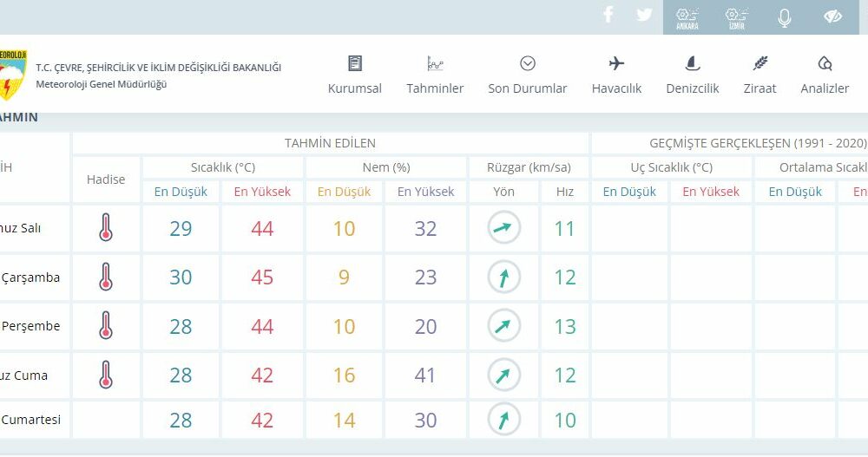Click the Twitter bird icon

[643, 15]
